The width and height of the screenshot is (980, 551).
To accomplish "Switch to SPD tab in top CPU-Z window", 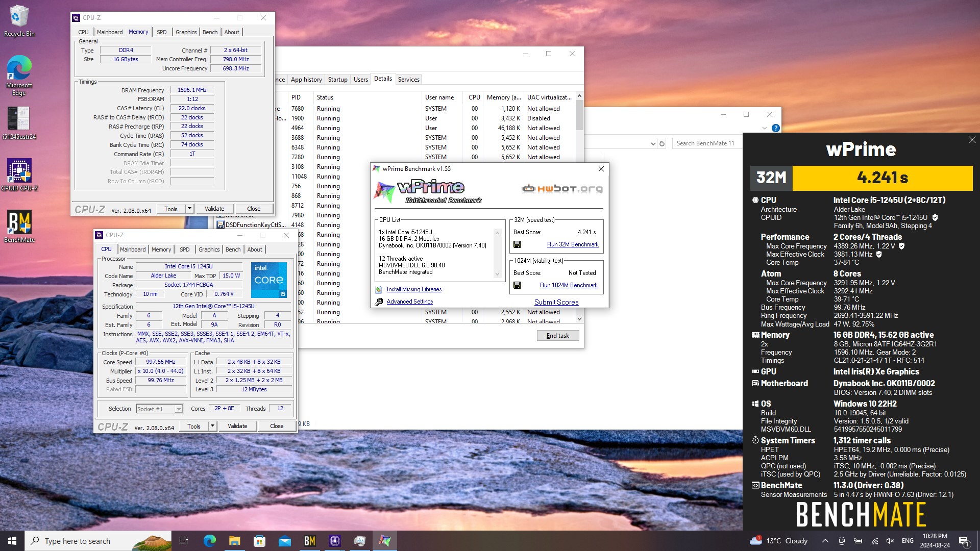I will [x=161, y=32].
